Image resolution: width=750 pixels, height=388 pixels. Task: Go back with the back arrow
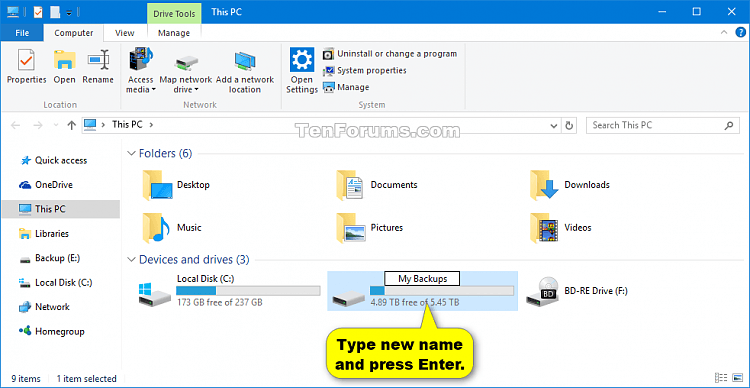(x=16, y=125)
